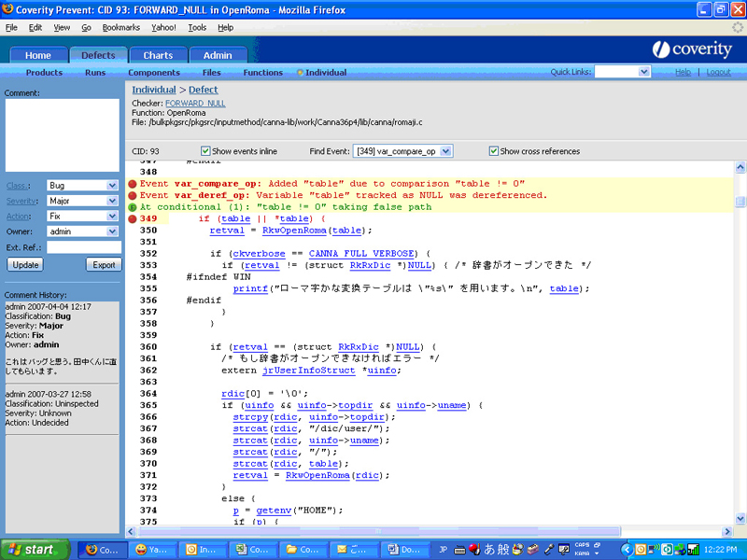Viewport: 747px width, 560px height.
Task: Open the Bookmarks menu
Action: click(121, 28)
